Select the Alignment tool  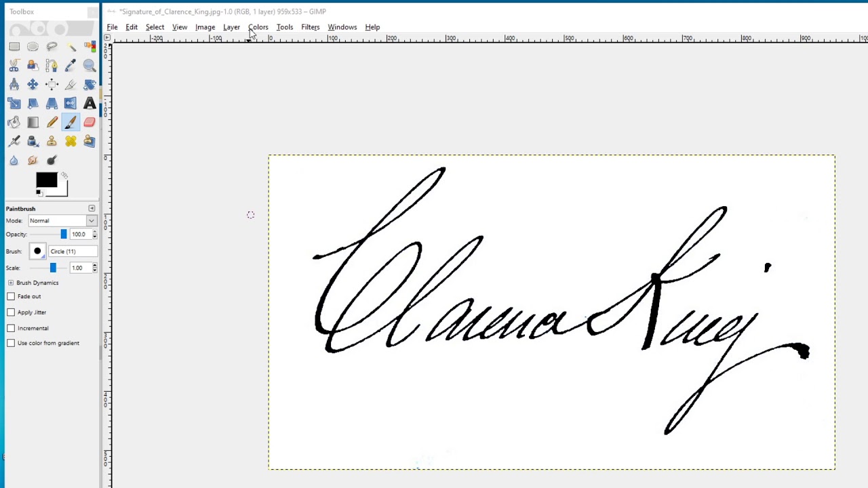[52, 85]
